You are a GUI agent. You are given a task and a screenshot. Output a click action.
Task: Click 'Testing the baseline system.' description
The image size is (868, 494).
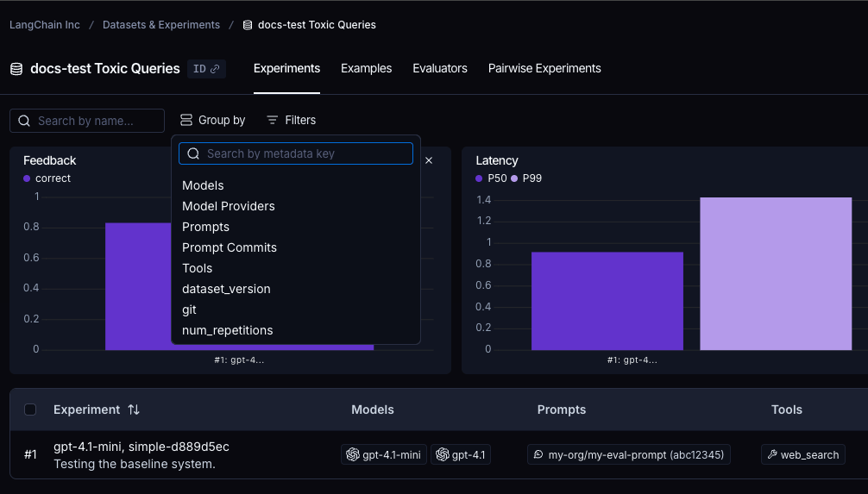click(135, 464)
